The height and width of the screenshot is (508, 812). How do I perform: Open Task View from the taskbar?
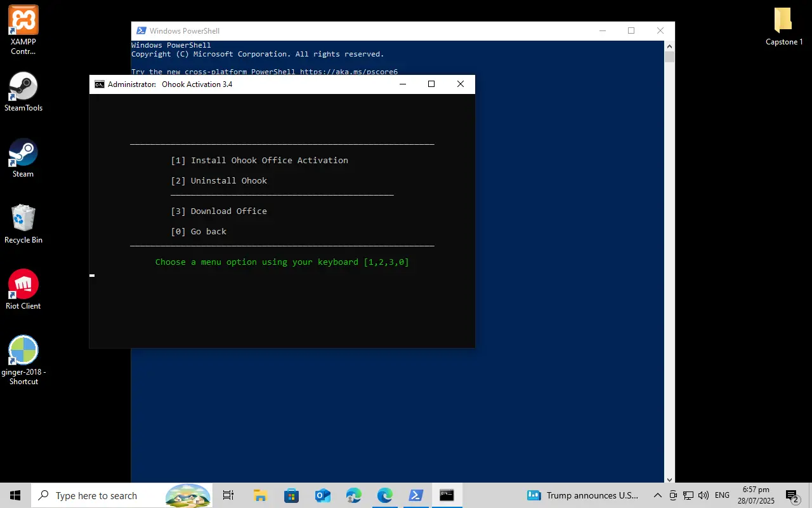[x=228, y=495]
